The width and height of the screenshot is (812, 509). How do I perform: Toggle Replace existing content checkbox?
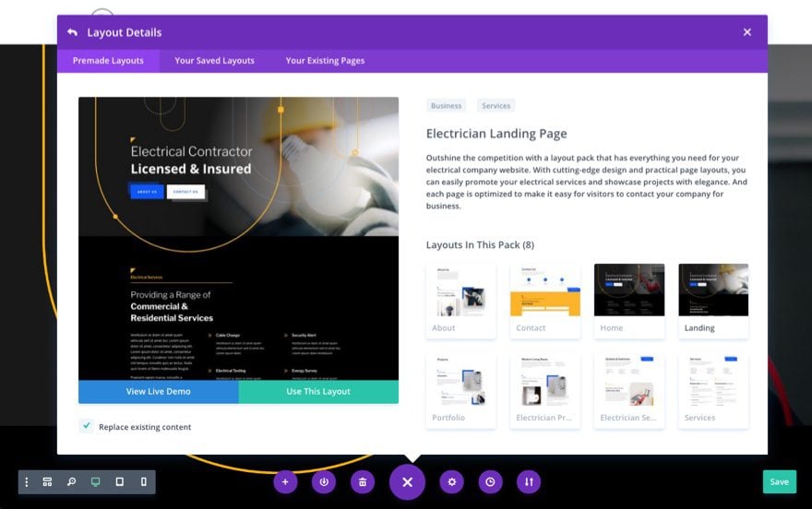[x=86, y=426]
